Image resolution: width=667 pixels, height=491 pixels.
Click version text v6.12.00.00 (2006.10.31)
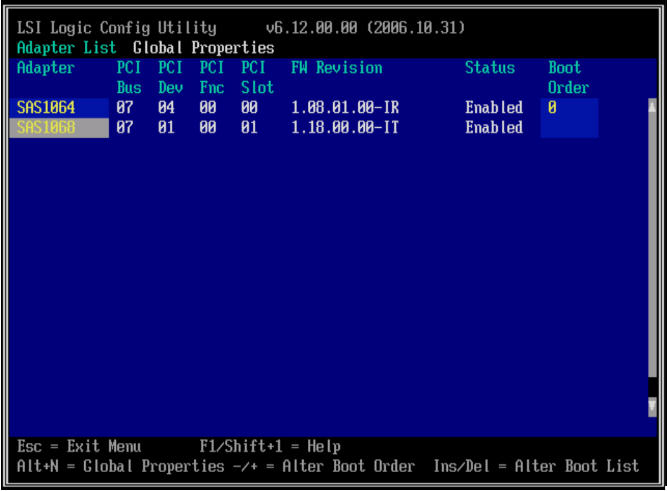(x=365, y=28)
